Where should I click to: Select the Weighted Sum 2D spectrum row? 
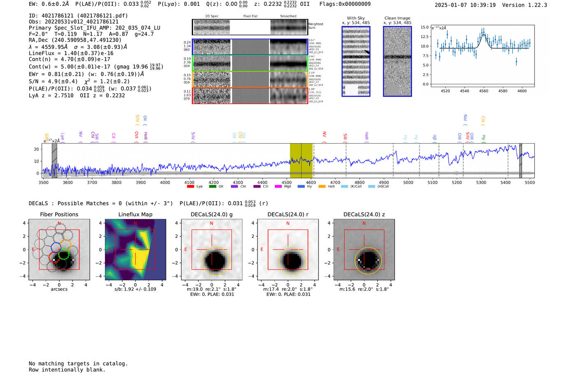(250, 27)
